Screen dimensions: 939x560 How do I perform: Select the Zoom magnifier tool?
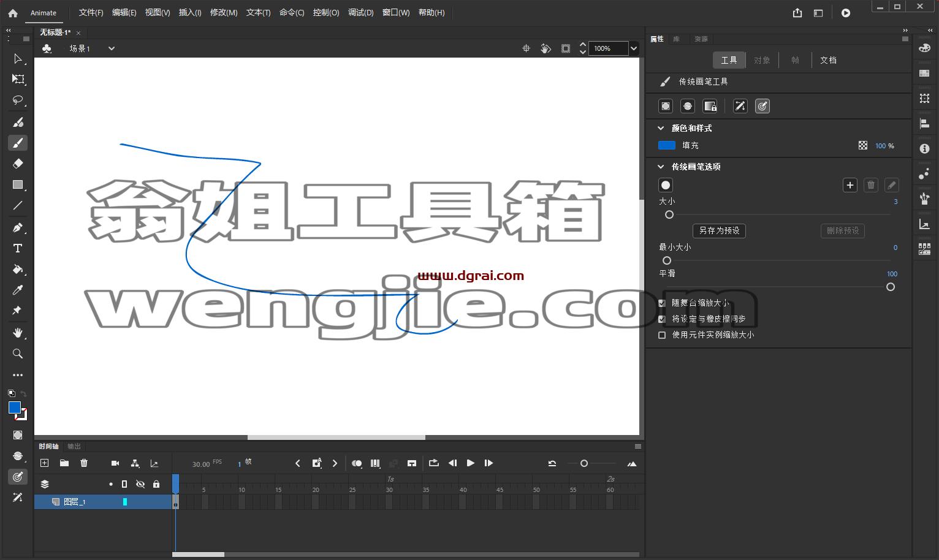click(18, 354)
